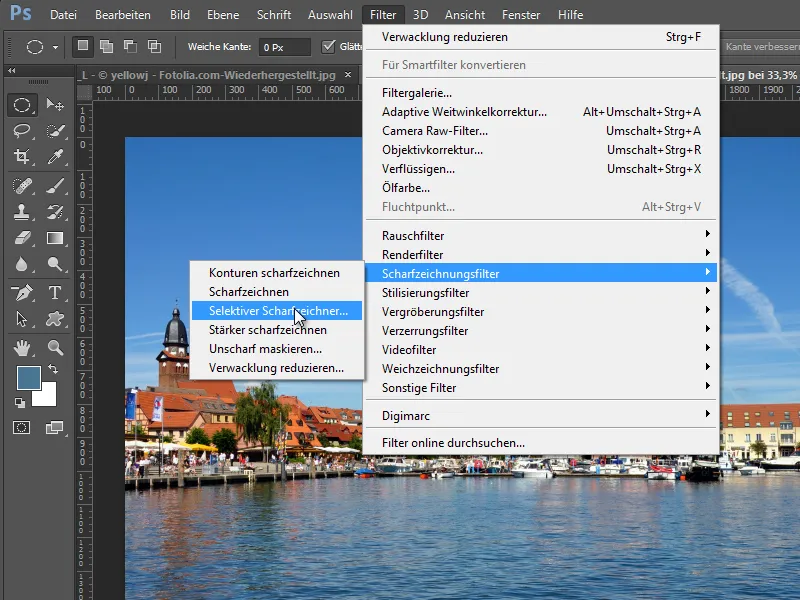Open Selektiver Scharfzeichner filter

[x=277, y=311]
